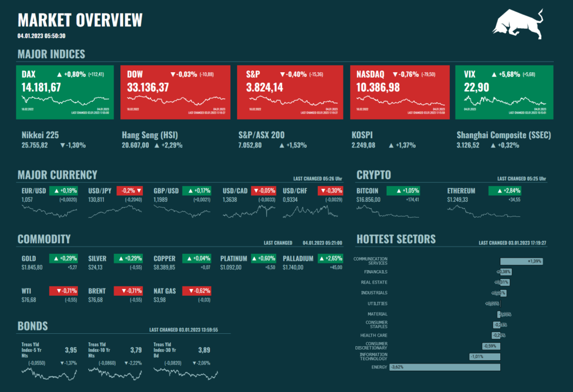Click Ethereum price $1.249,33
573x392 pixels.
click(458, 200)
